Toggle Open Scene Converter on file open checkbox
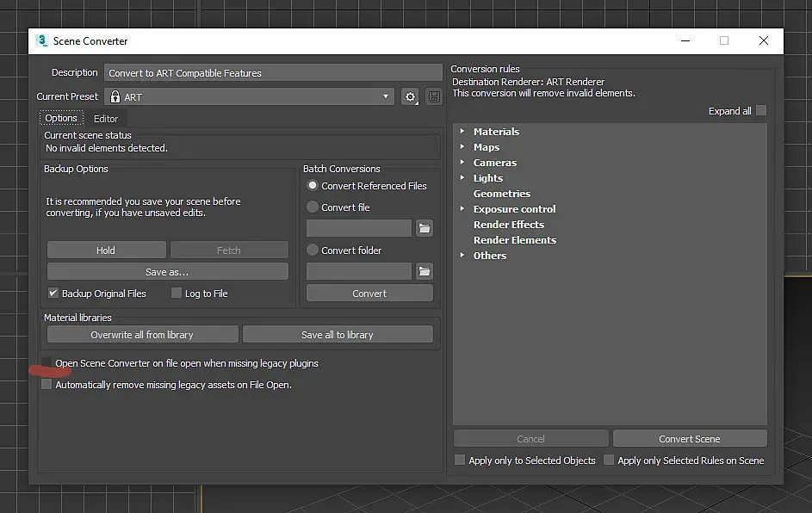The height and width of the screenshot is (513, 812). [x=46, y=362]
